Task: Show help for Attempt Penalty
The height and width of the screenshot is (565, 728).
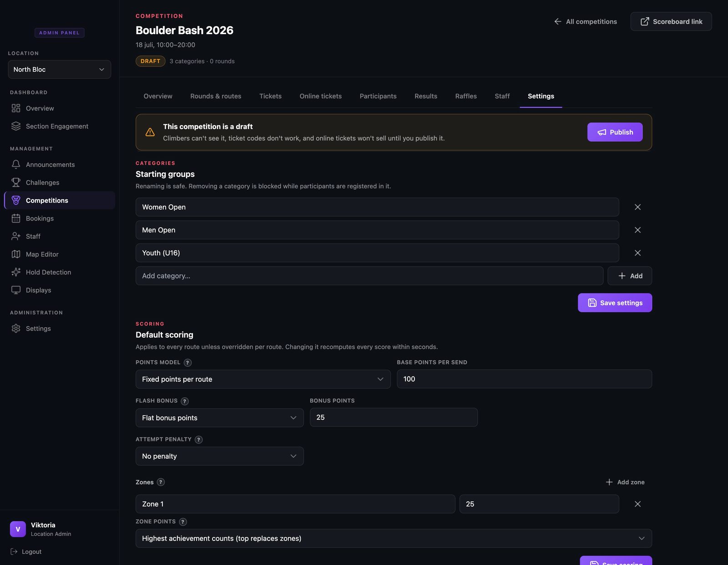Action: pos(199,439)
